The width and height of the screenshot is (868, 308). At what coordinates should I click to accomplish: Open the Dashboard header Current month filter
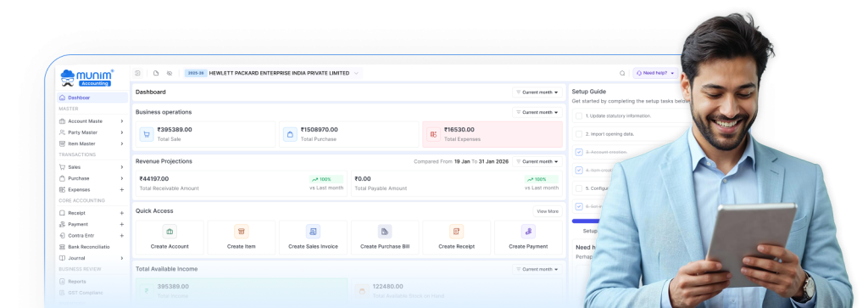tap(537, 92)
